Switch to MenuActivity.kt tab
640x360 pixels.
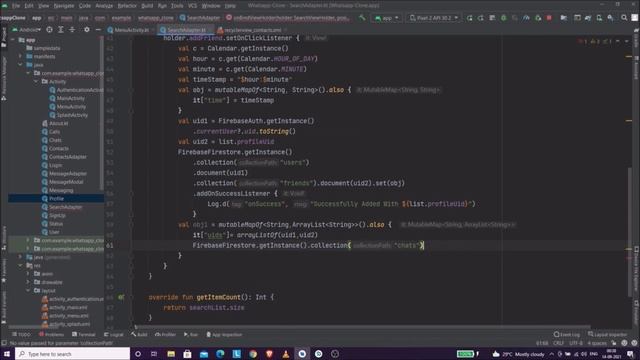tap(131, 30)
